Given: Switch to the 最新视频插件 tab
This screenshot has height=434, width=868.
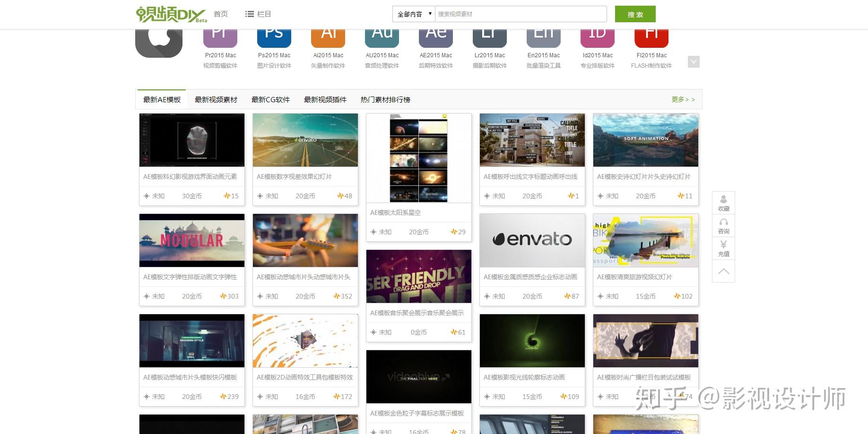Looking at the screenshot, I should (325, 100).
